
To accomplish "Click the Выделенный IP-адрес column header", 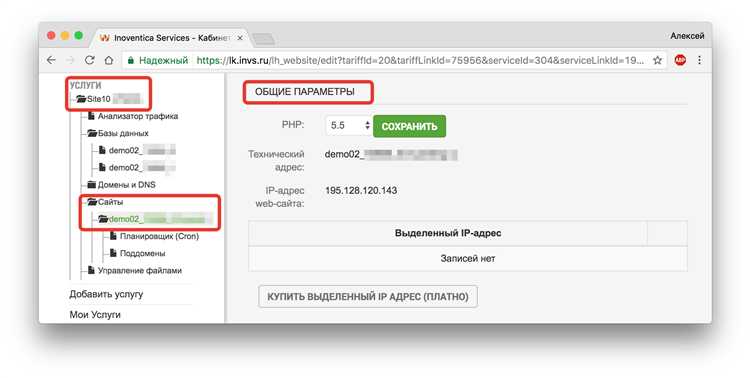I will click(x=448, y=233).
